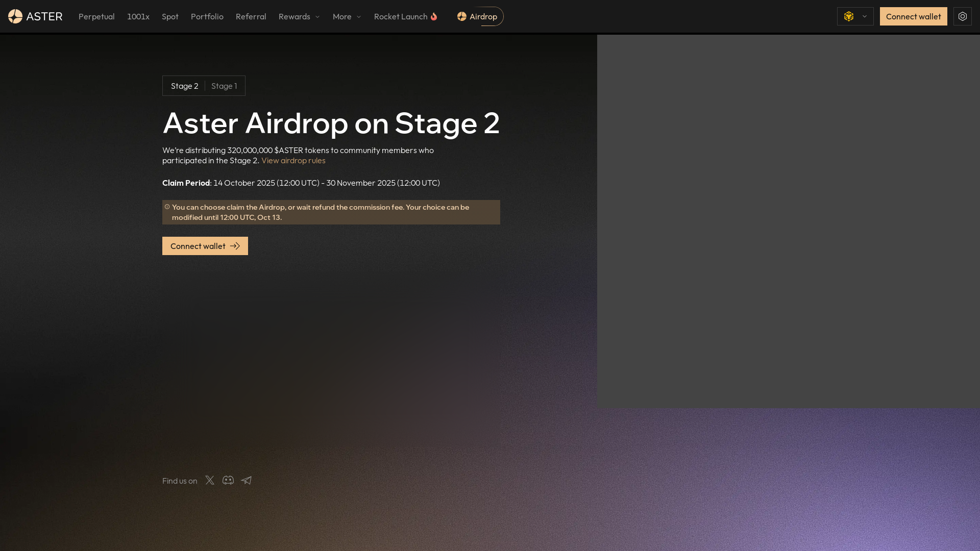
Task: Switch to the Stage 2 tab
Action: [x=184, y=86]
